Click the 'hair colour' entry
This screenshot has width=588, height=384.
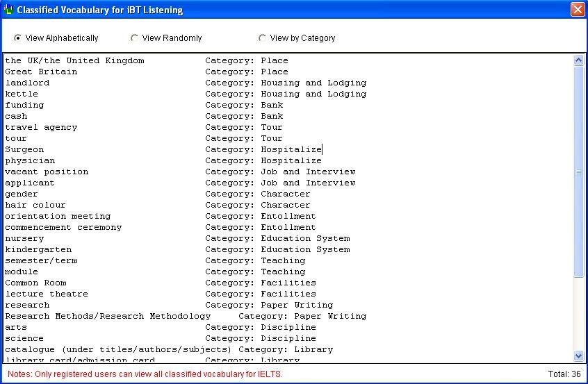point(35,206)
